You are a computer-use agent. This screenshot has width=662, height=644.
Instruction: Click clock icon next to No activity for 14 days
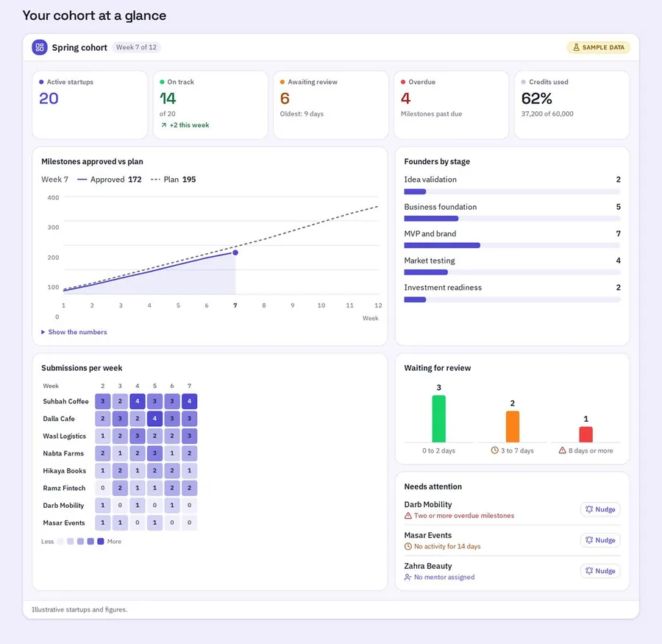407,546
